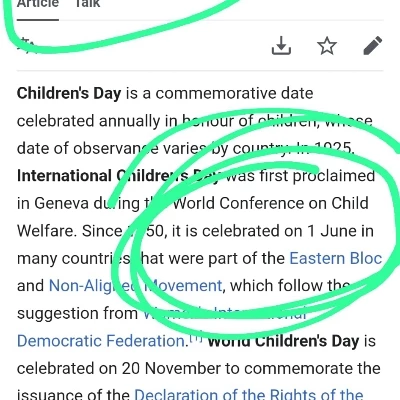Image resolution: width=400 pixels, height=400 pixels.
Task: Click the word Geneva in the paragraph
Action: tap(62, 203)
